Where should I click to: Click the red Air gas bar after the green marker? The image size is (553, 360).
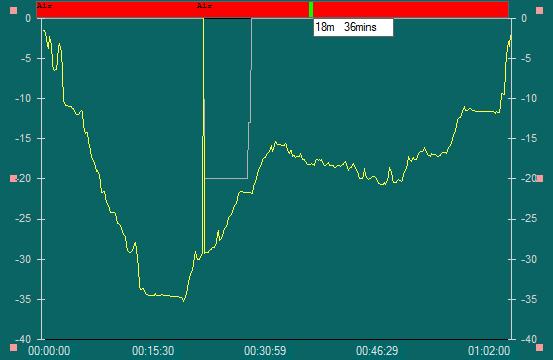(411, 9)
